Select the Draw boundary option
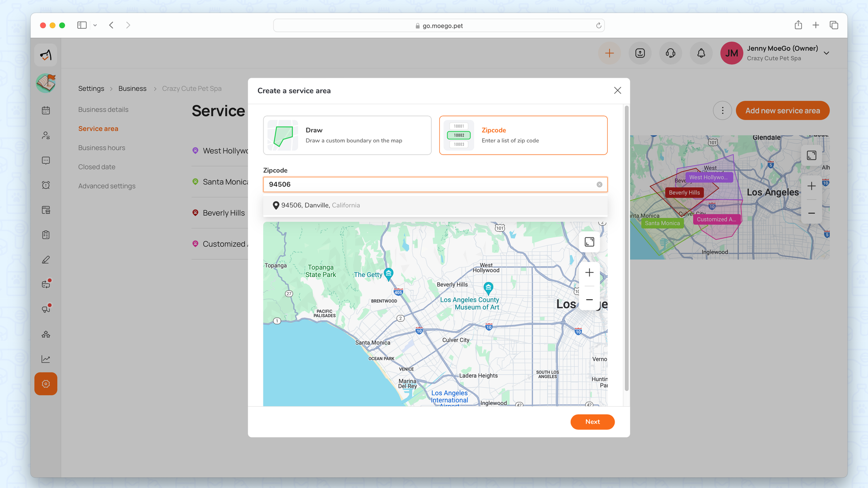This screenshot has height=488, width=868. [x=347, y=135]
